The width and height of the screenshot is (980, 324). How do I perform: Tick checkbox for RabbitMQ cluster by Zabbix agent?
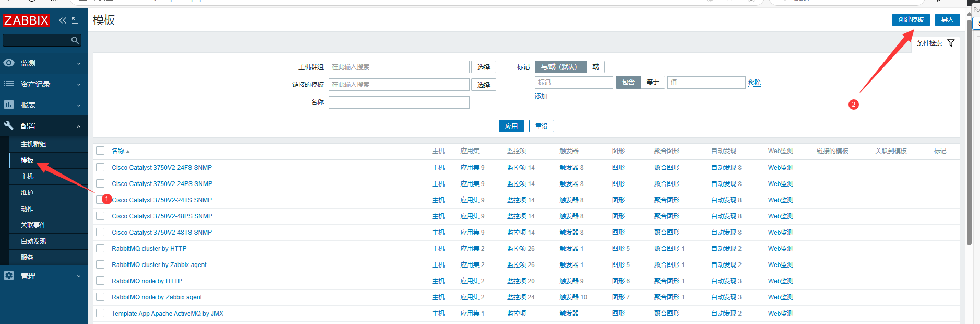pos(100,265)
